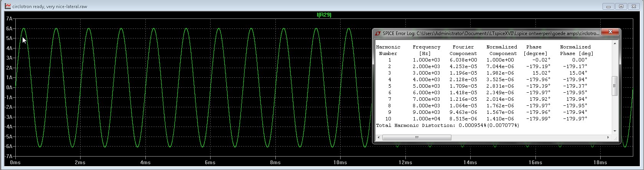This screenshot has width=644, height=170.
Task: Click the frequency value 1.000e+04
Action: coord(427,119)
